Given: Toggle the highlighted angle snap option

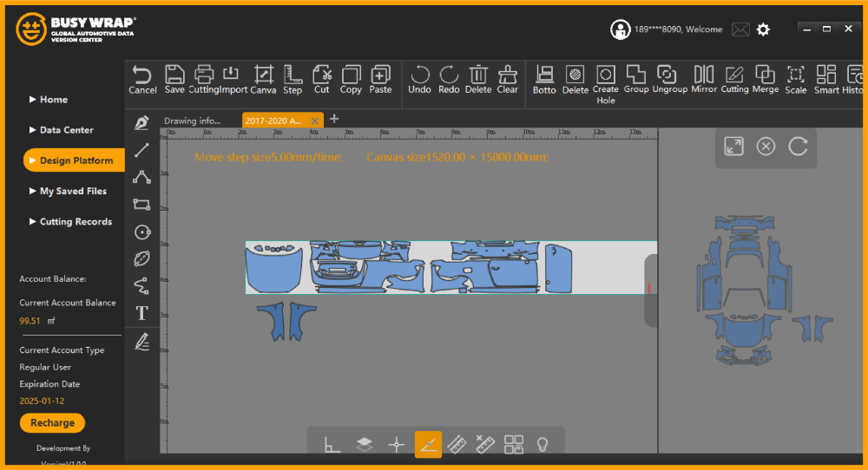Looking at the screenshot, I should coord(429,445).
